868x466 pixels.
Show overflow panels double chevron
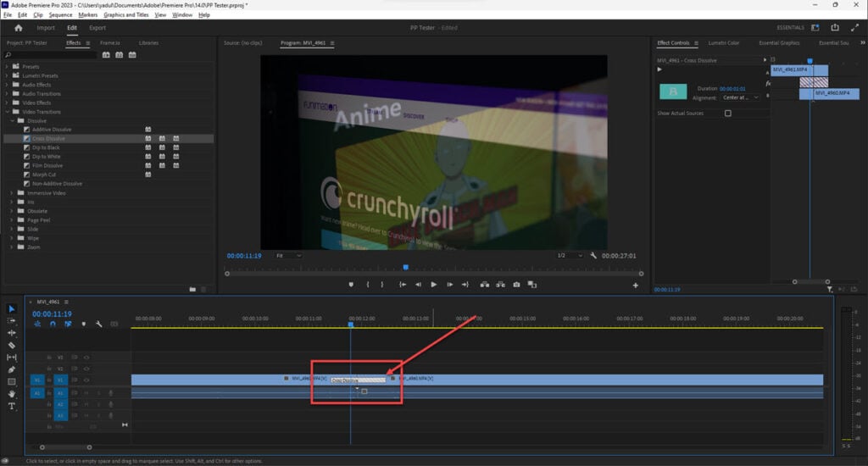862,42
